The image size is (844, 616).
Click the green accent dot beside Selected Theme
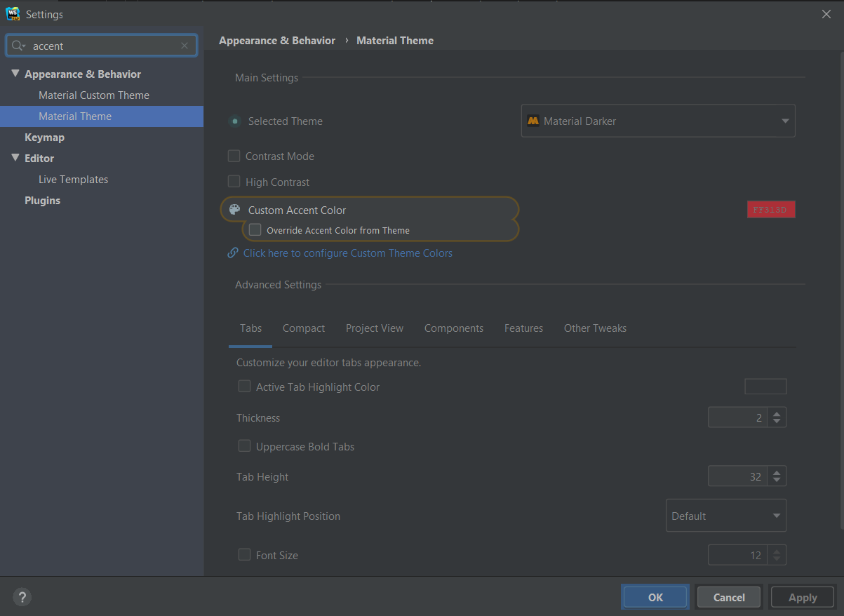(x=234, y=121)
